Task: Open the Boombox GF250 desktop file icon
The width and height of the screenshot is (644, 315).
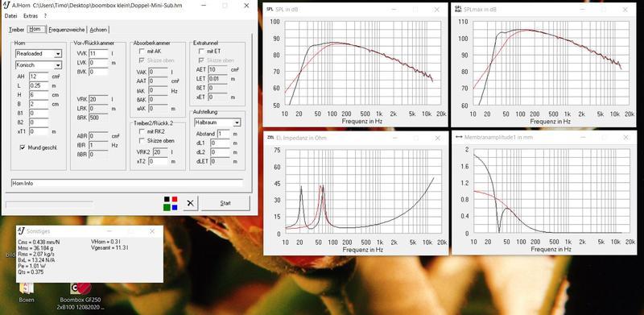Action: (x=80, y=288)
